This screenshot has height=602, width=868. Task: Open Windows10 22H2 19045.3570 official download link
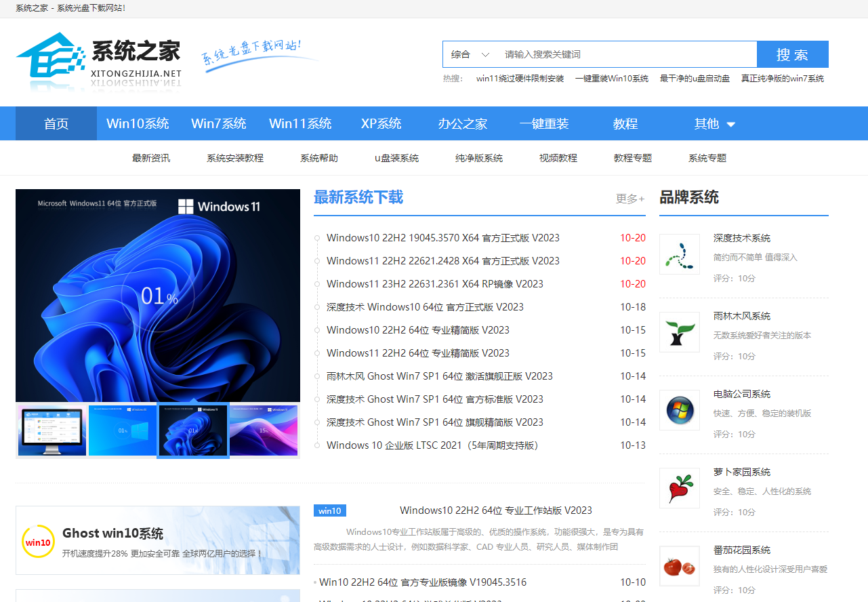point(442,238)
